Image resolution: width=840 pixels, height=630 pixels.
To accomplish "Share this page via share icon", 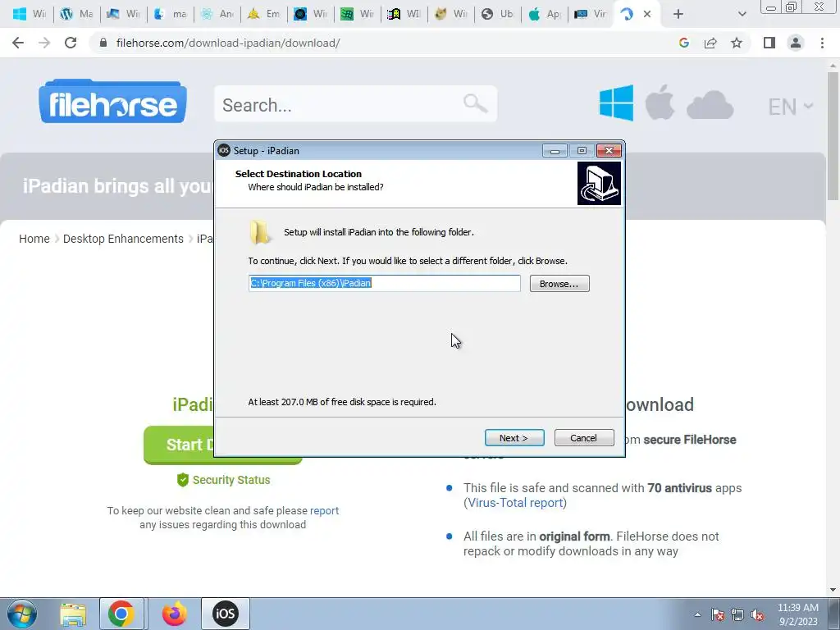I will [x=710, y=43].
